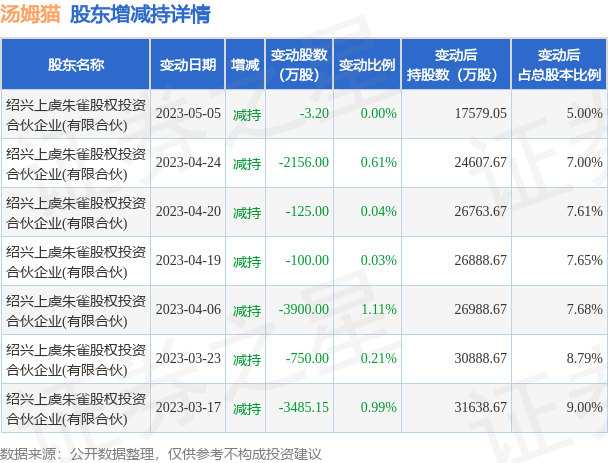Click the change ratio 0.21%
The image size is (608, 463).
(x=378, y=359)
